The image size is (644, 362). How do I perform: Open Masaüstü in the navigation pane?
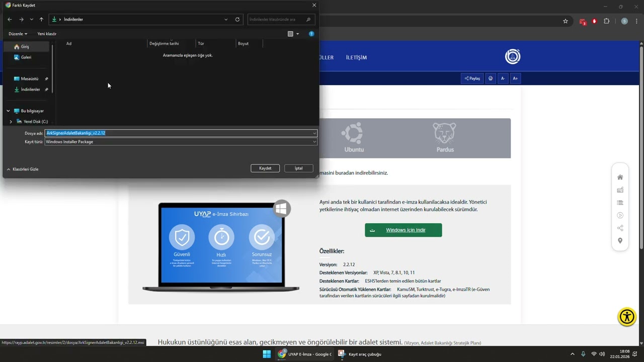[x=29, y=79]
